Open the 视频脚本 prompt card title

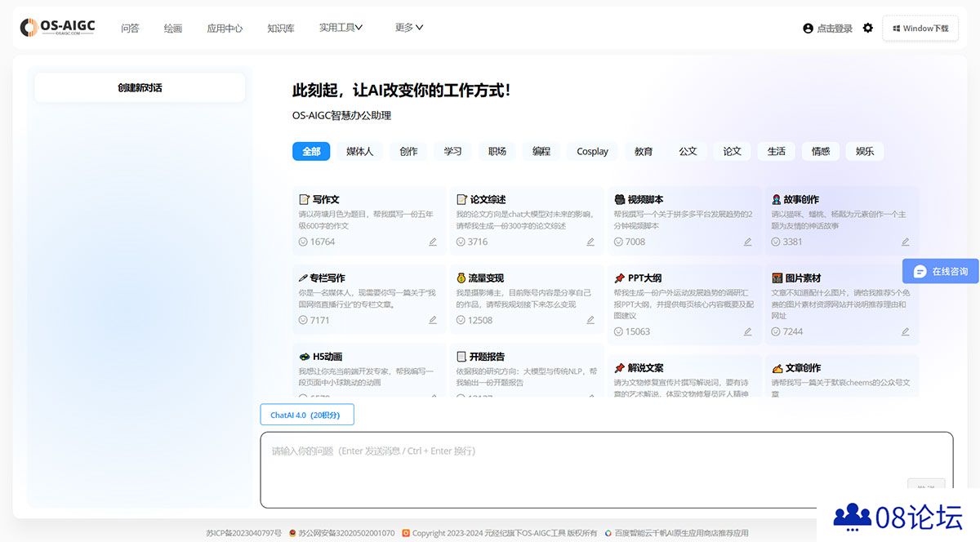coord(645,199)
